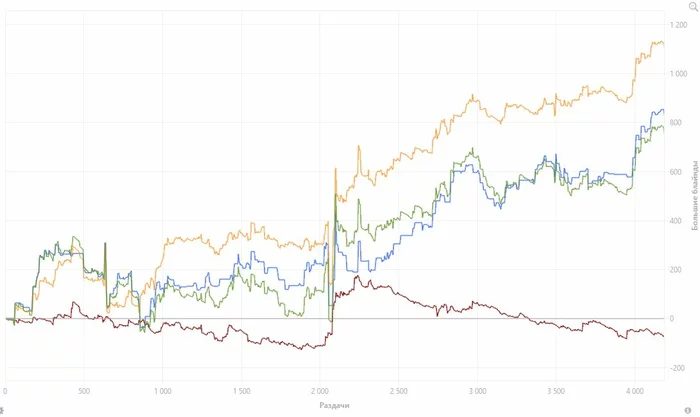Click the 800 vertical axis label

678,123
